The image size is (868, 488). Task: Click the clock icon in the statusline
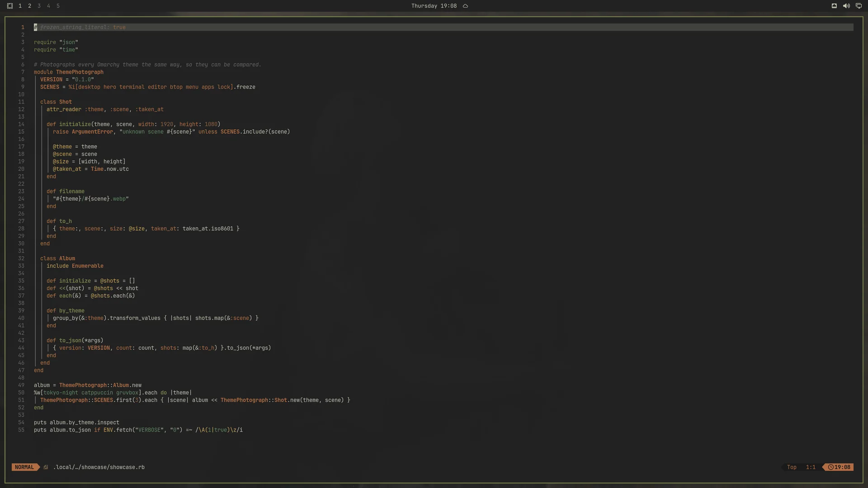(830, 467)
